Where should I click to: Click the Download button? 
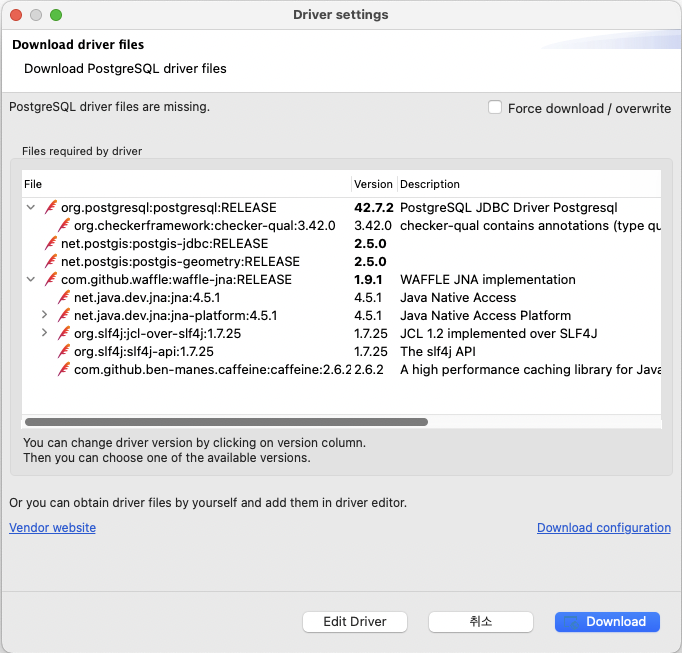(607, 622)
